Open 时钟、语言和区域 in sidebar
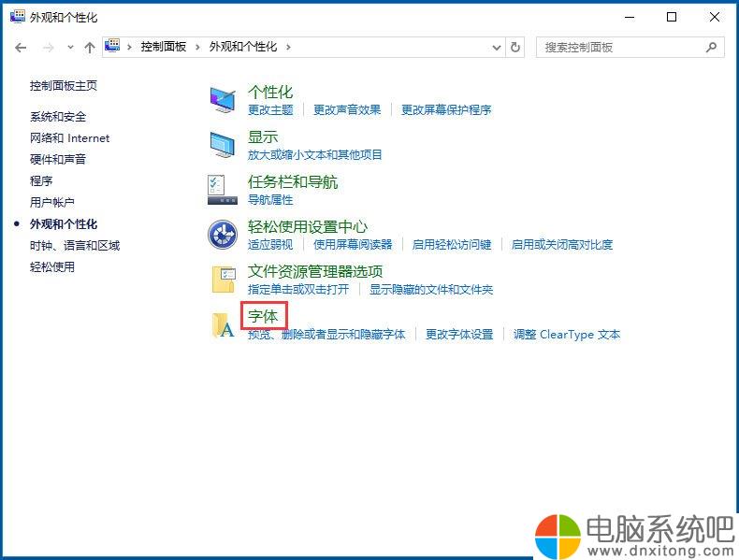 [x=75, y=245]
